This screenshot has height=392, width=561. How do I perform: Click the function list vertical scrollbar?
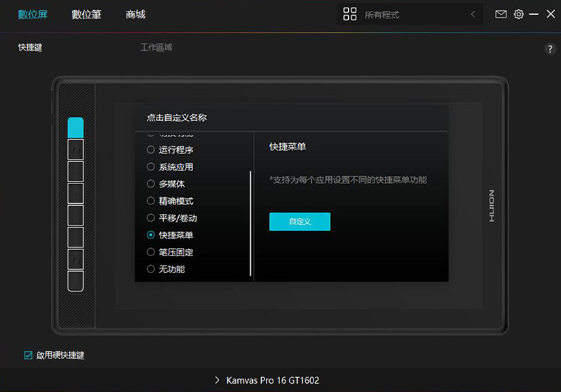(250, 224)
